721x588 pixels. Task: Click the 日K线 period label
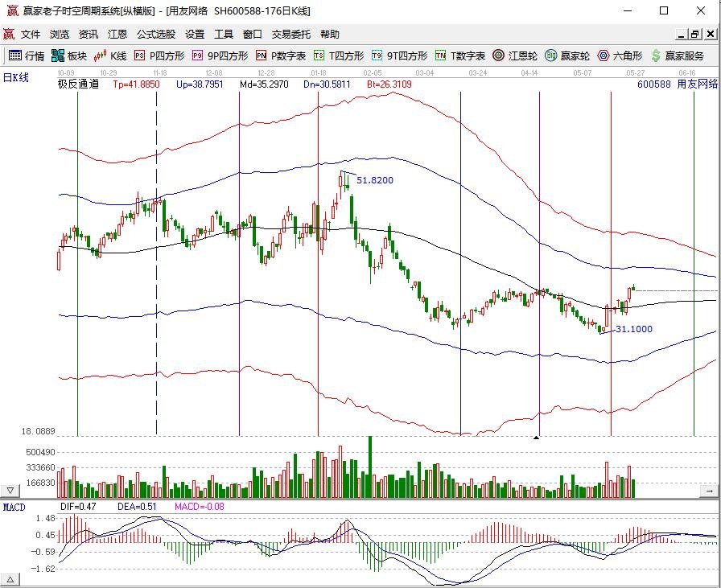click(16, 77)
